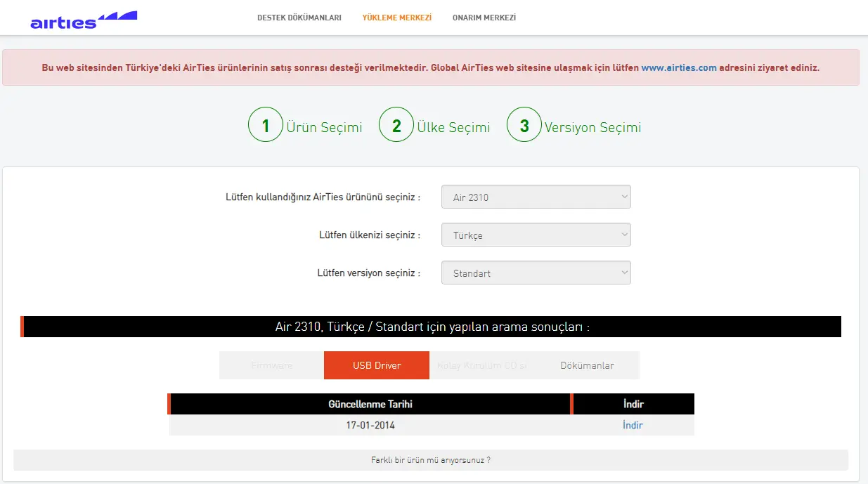
Task: Click the İndir column header
Action: pos(633,404)
